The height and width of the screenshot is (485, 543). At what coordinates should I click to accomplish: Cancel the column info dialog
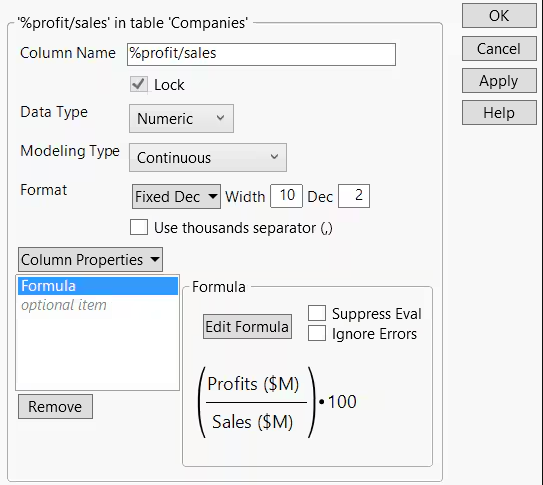[499, 48]
